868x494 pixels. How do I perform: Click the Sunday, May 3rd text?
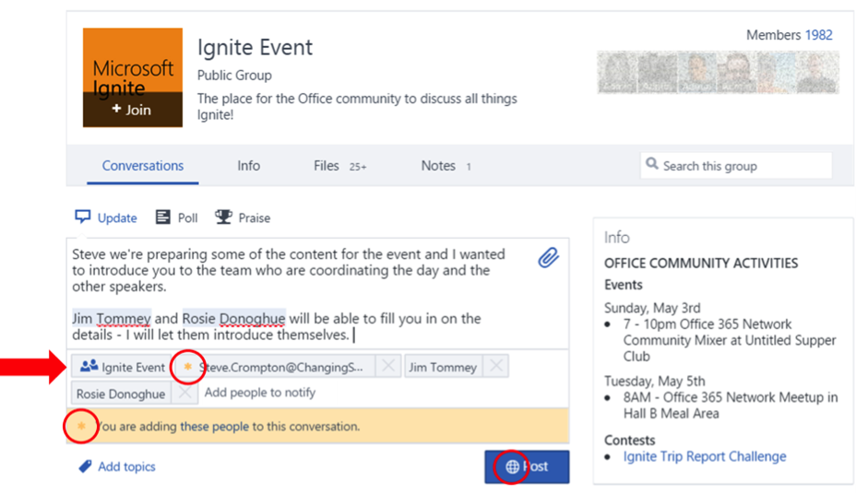point(652,308)
